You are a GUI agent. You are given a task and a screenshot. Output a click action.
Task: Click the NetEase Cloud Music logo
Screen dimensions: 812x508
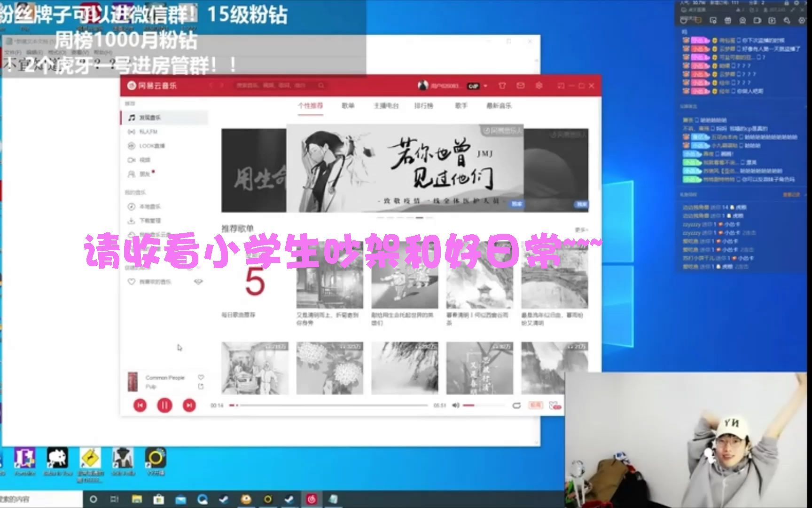152,86
